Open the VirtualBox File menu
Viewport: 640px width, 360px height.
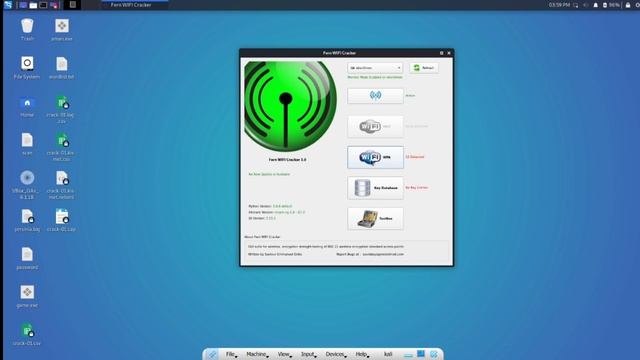231,354
